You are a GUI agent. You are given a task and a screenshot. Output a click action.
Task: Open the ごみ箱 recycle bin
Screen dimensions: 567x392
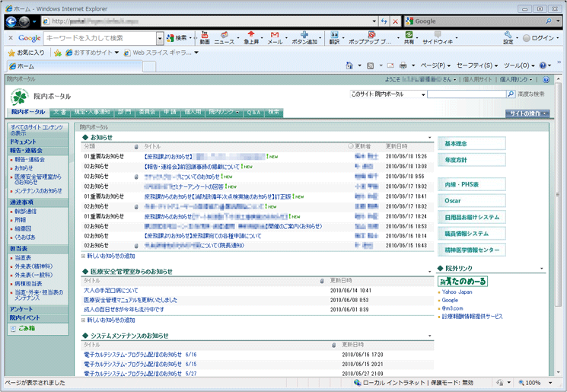[x=26, y=328]
